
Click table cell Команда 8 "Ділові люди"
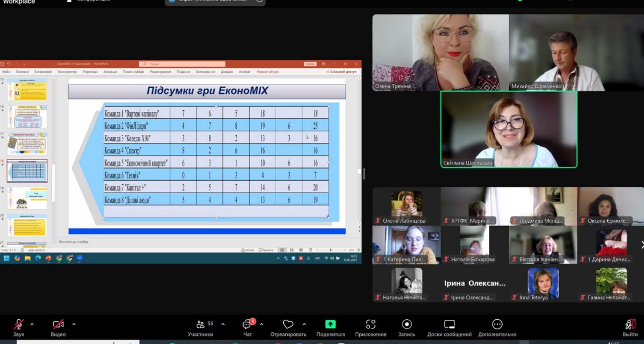137,200
